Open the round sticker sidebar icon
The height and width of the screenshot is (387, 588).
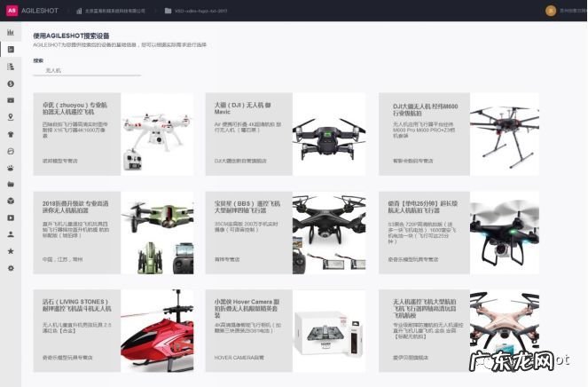point(11,151)
